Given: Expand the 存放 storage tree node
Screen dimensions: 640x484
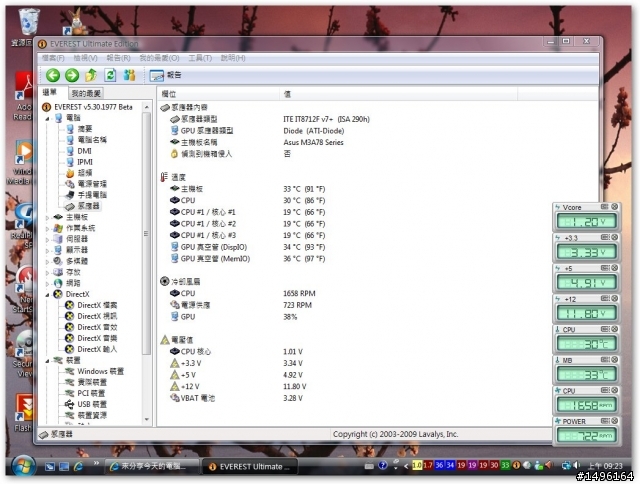Looking at the screenshot, I should click(x=47, y=273).
